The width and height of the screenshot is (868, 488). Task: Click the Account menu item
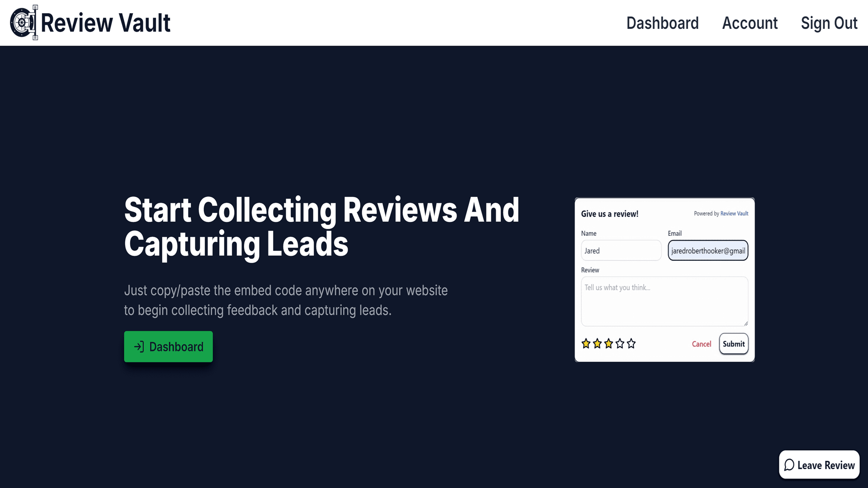750,22
